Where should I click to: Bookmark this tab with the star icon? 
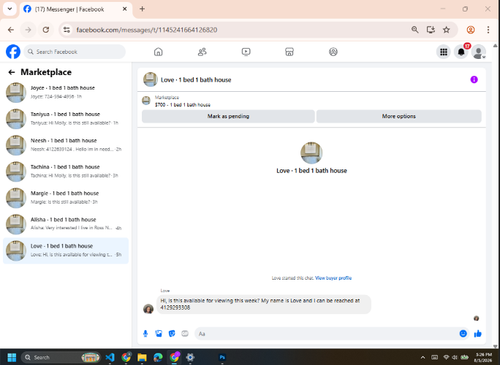tap(446, 30)
